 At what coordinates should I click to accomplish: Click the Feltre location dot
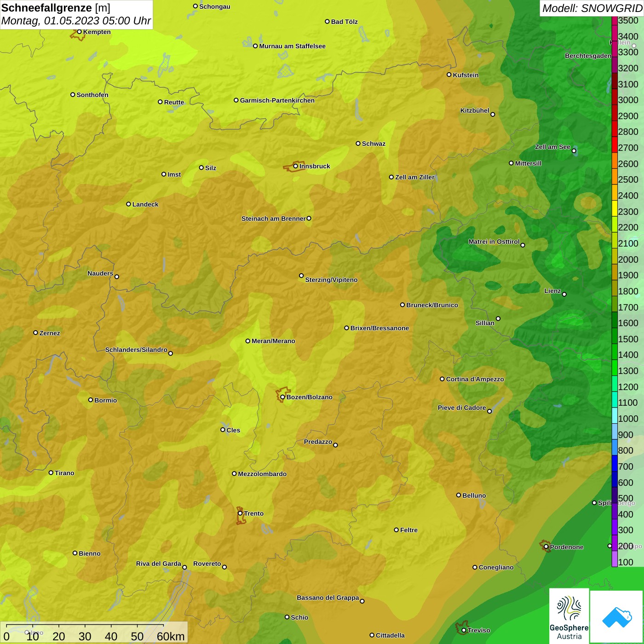[x=396, y=530]
